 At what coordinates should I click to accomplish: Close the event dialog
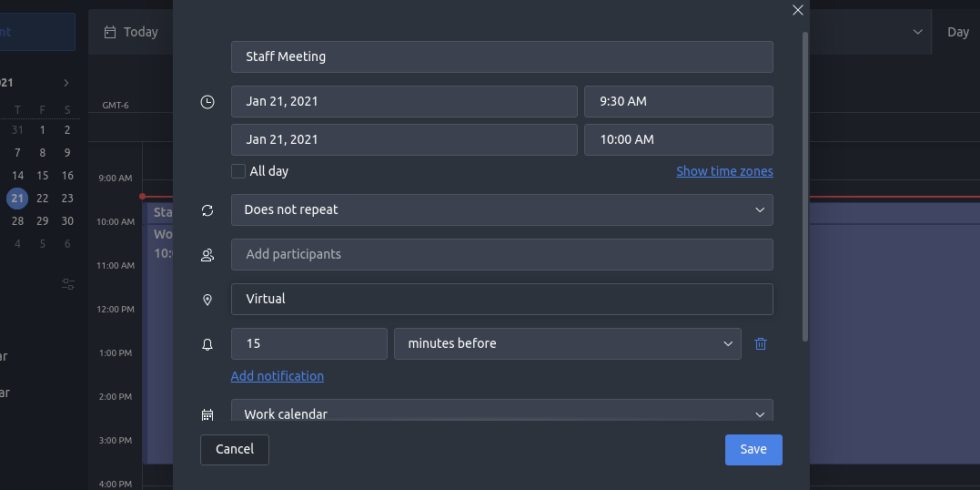[x=798, y=10]
